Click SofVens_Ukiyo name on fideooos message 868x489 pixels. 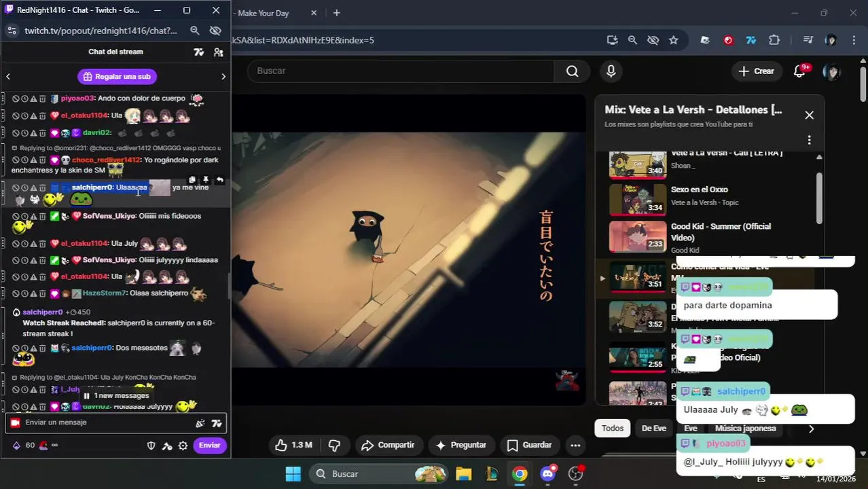point(109,216)
